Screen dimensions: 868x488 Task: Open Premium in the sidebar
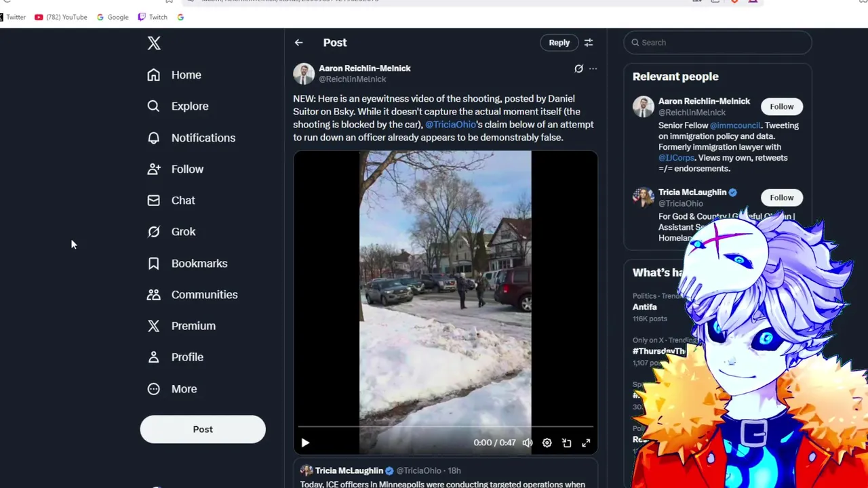click(182, 326)
